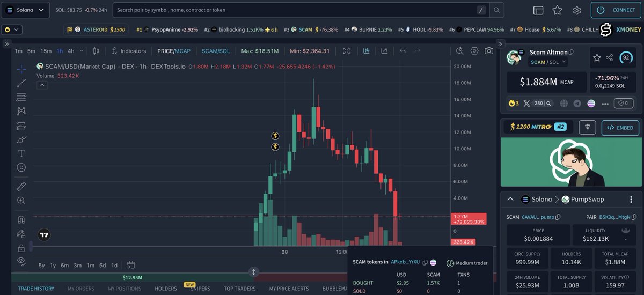
Task: Open the candlestick chart style selector
Action: (x=97, y=51)
